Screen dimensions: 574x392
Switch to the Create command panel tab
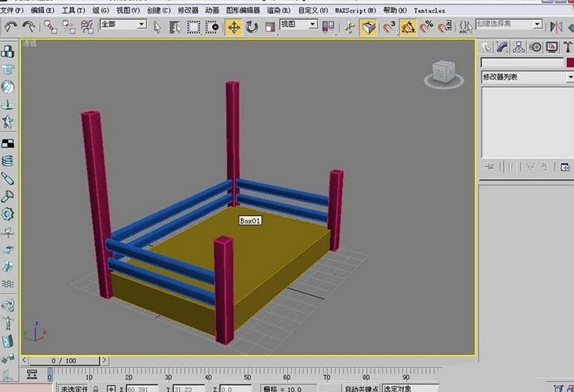click(486, 47)
